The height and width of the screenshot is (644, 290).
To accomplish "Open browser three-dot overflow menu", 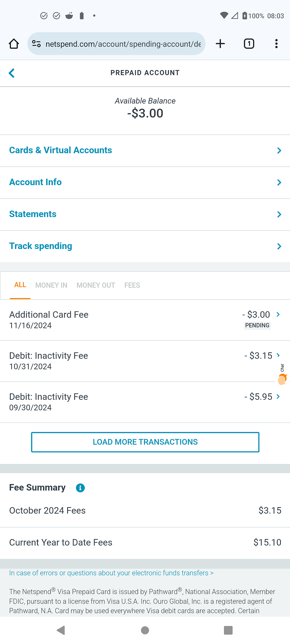I will pos(276,44).
